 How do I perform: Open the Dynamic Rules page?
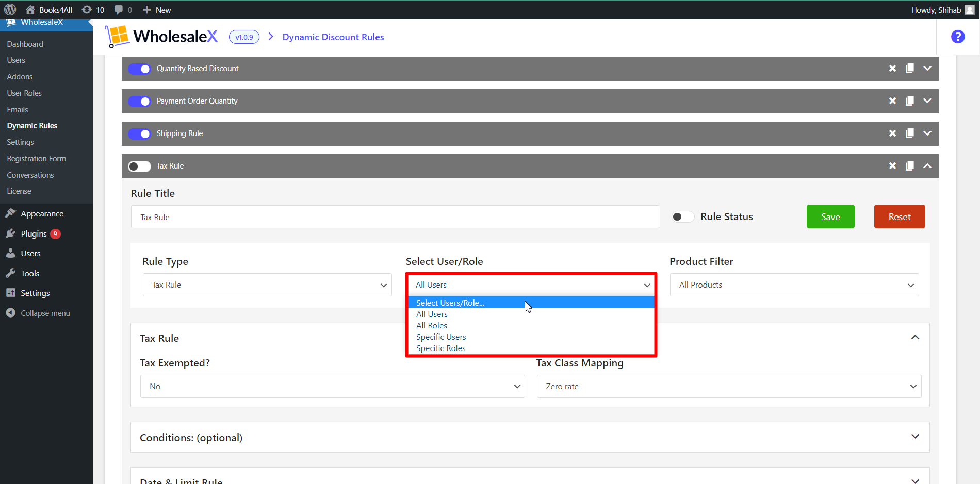[x=32, y=126]
